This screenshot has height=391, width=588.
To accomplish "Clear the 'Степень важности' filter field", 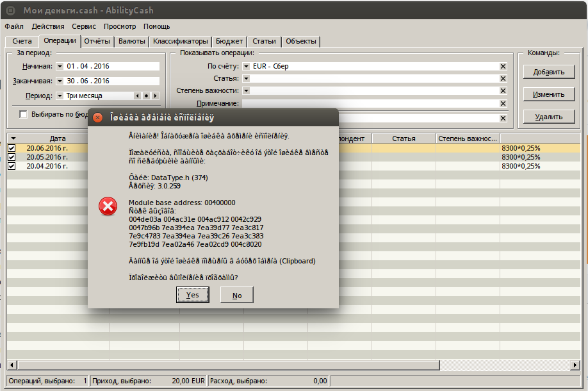I will pos(503,90).
